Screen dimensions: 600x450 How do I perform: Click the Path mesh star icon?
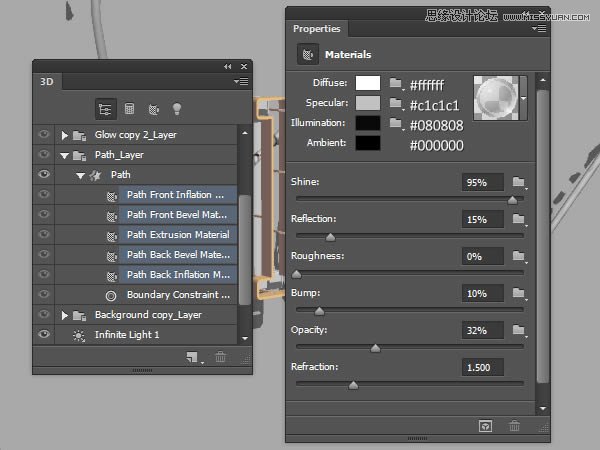[x=95, y=176]
